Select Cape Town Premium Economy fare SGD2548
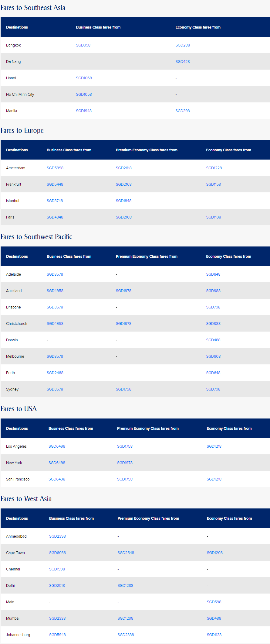The image size is (270, 644). coord(126,553)
